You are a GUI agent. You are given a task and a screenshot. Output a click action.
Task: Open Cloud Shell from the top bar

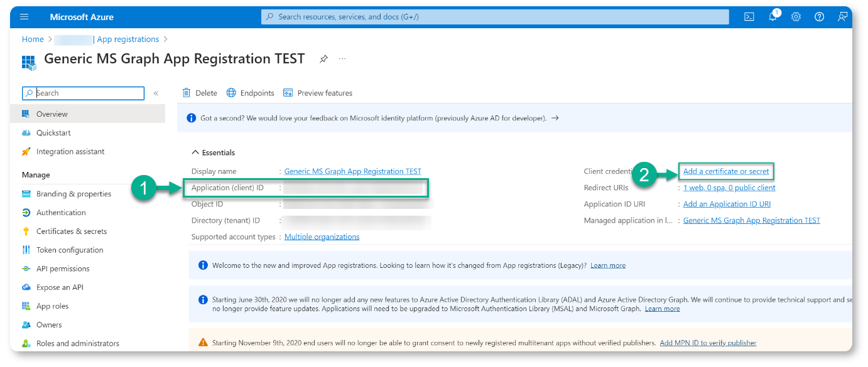[x=749, y=17]
